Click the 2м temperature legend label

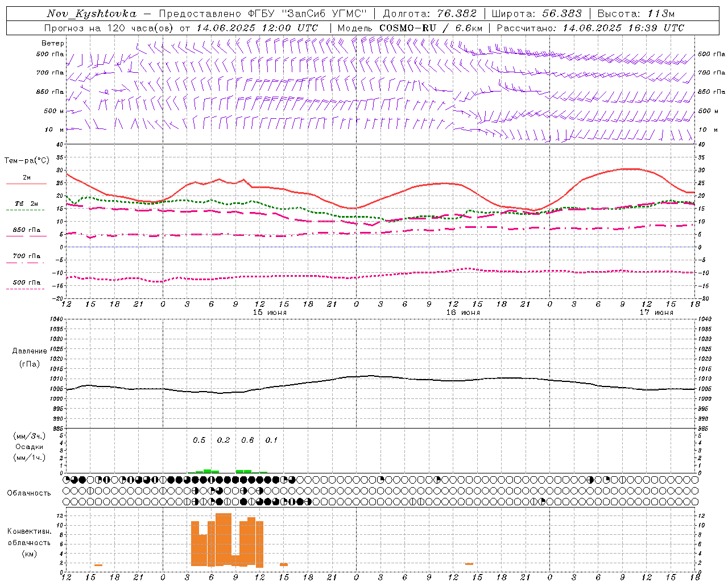[x=27, y=177]
